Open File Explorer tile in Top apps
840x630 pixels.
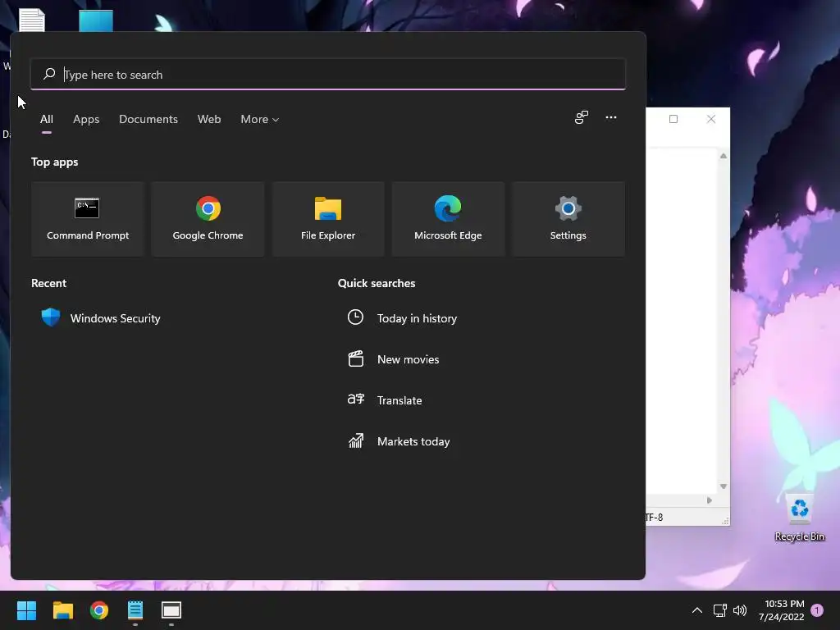pos(328,218)
